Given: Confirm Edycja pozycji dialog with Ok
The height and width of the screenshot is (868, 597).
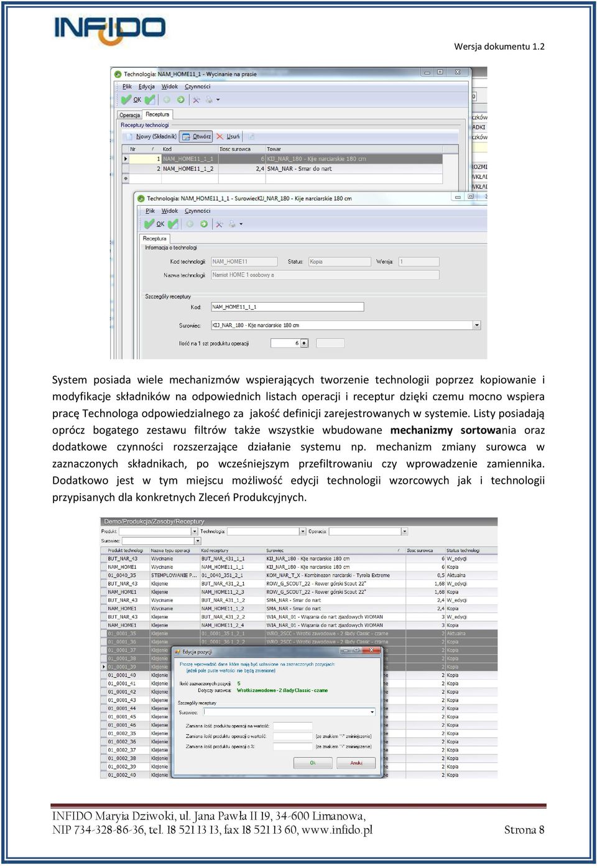Looking at the screenshot, I should [313, 763].
